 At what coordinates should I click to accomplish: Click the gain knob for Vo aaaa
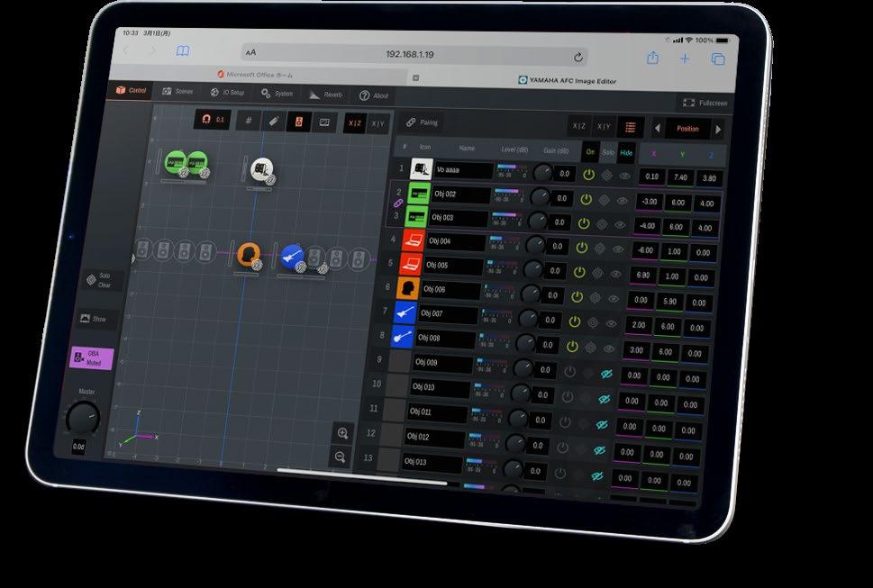click(x=542, y=173)
